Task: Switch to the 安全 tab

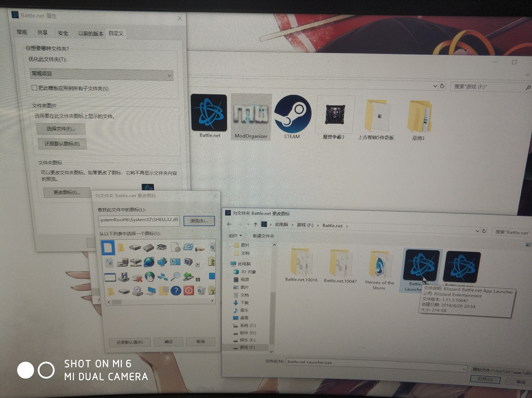Action: point(63,33)
